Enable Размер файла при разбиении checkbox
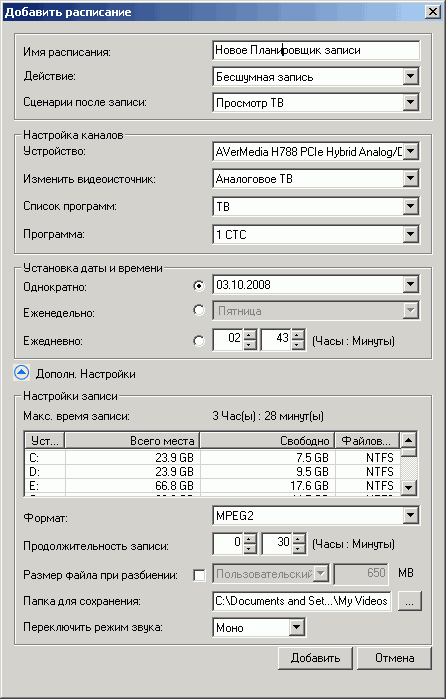The height and width of the screenshot is (699, 446). tap(199, 575)
